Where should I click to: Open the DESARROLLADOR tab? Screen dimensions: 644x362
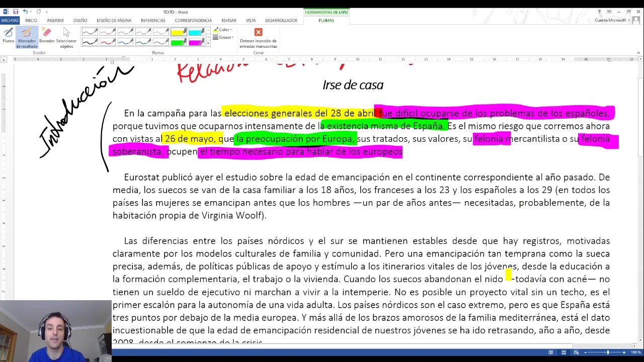(281, 20)
